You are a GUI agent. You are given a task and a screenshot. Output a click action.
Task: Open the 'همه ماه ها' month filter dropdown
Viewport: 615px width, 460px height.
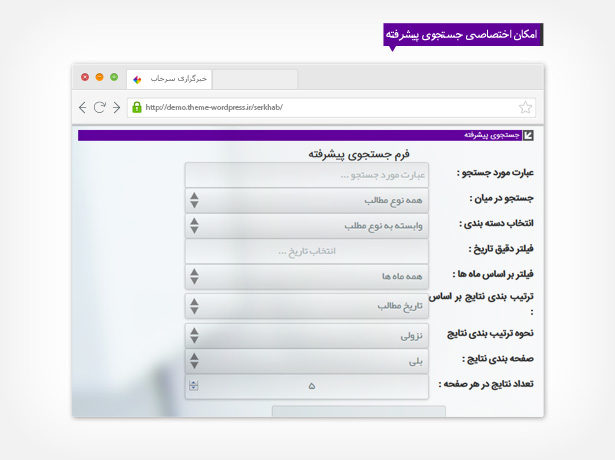[x=306, y=275]
